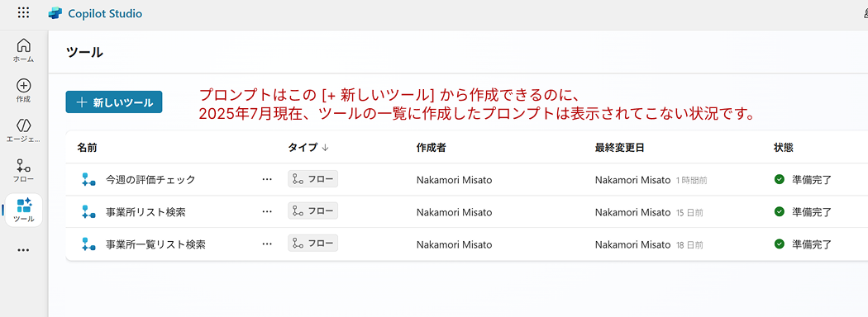Viewport: 868px width, 317px height.
Task: Click the 名前 column header
Action: point(88,148)
